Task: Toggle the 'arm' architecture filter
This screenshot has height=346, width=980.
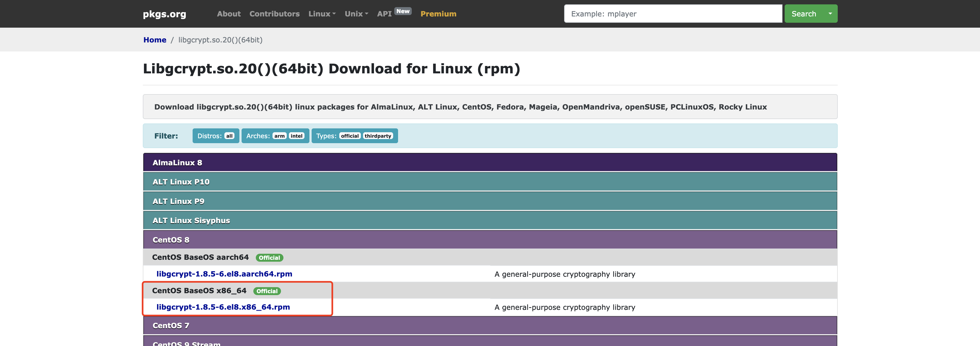Action: point(279,136)
